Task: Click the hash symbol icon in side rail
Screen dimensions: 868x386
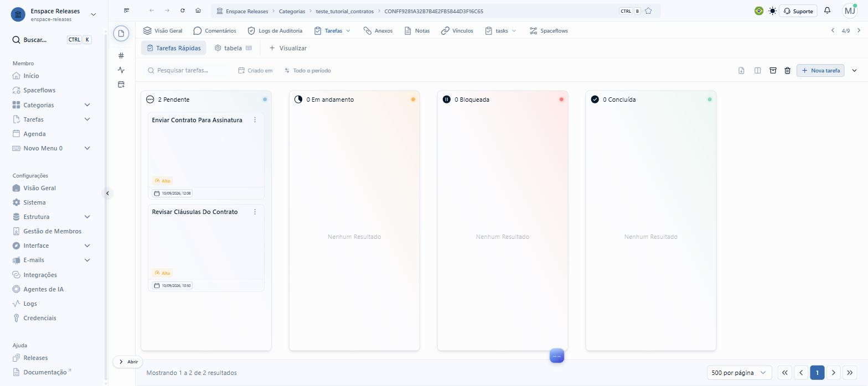Action: click(121, 55)
